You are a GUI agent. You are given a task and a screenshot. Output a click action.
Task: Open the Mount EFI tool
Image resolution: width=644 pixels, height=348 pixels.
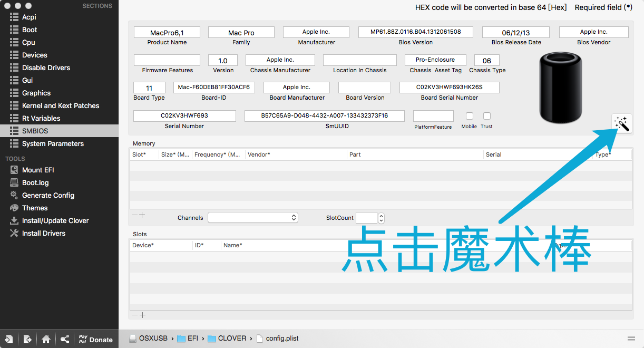click(x=38, y=170)
